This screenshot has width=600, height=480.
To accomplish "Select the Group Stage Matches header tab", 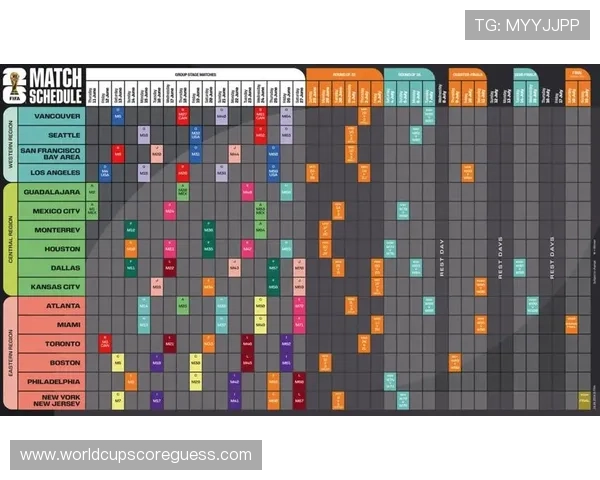I will [x=196, y=74].
